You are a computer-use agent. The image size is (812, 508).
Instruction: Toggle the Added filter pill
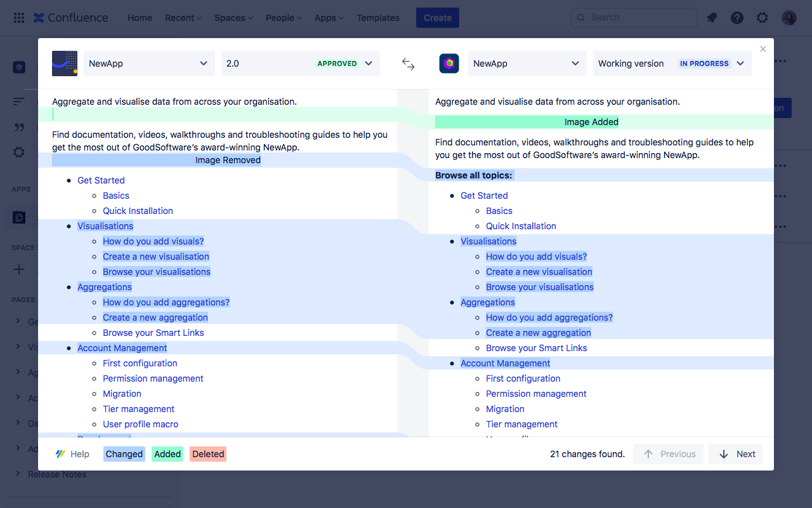[x=167, y=453]
